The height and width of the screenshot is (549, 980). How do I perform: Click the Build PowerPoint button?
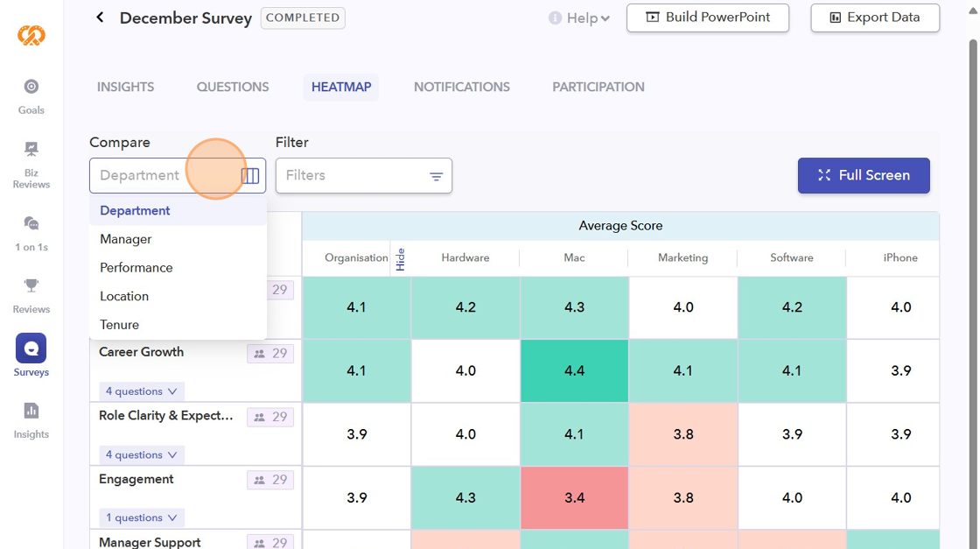tap(708, 18)
